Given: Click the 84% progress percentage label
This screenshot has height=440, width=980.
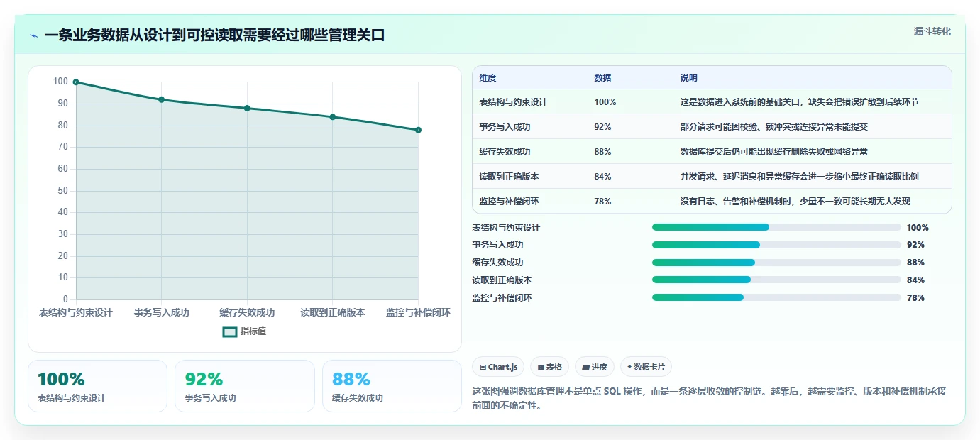Looking at the screenshot, I should [x=915, y=280].
